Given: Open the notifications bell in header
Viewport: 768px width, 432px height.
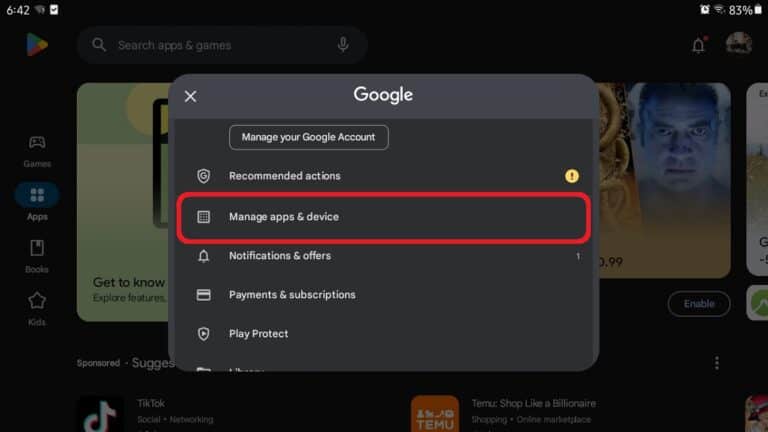Looking at the screenshot, I should tap(698, 45).
